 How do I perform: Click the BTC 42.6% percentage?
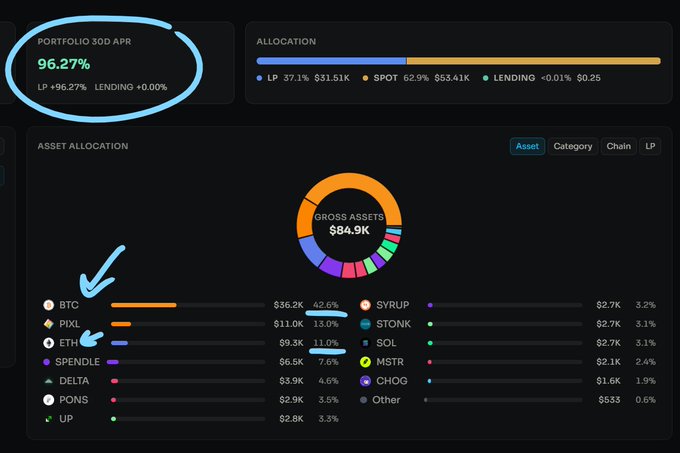click(x=326, y=305)
